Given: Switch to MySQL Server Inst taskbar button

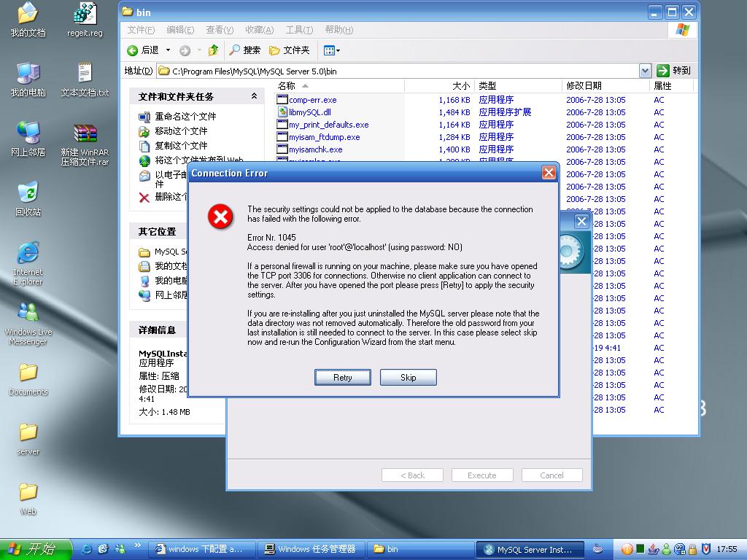Looking at the screenshot, I should pyautogui.click(x=530, y=549).
